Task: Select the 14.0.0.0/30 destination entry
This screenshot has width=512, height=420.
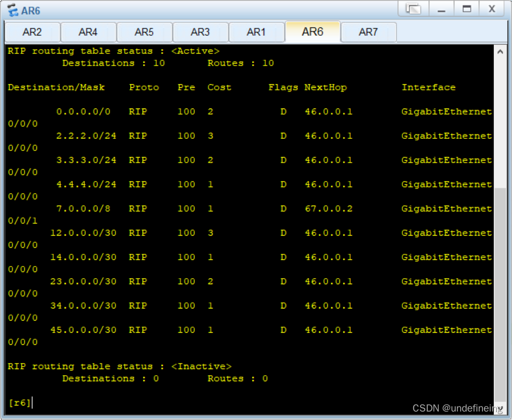Action: pos(83,258)
